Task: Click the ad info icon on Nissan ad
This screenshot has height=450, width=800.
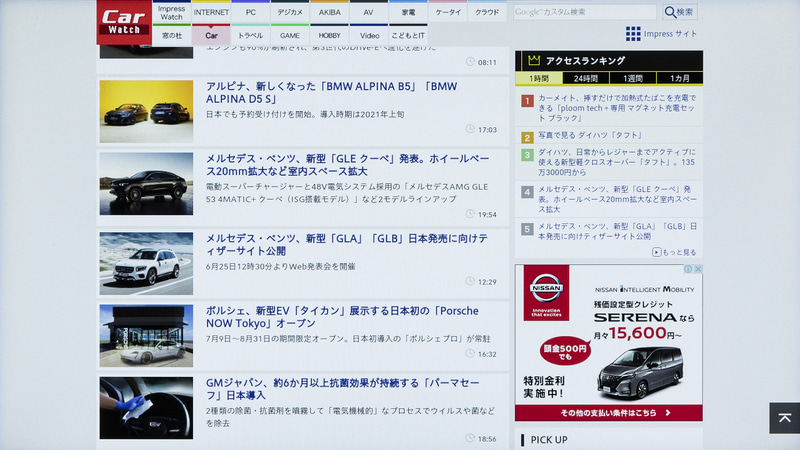Action: pos(688,269)
